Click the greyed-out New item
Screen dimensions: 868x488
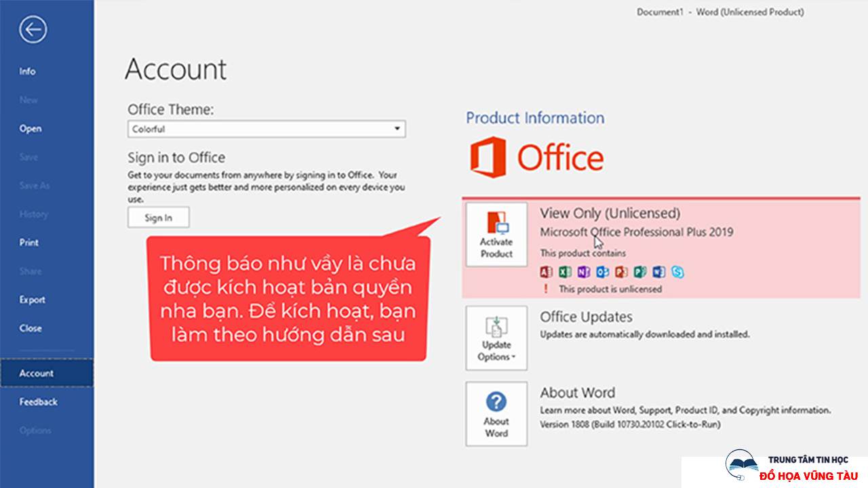tap(28, 100)
